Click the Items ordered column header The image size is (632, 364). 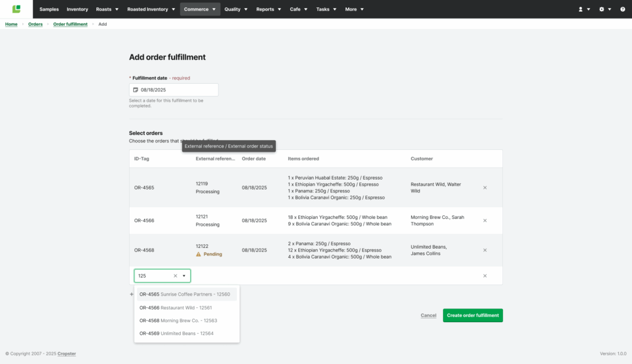click(304, 159)
